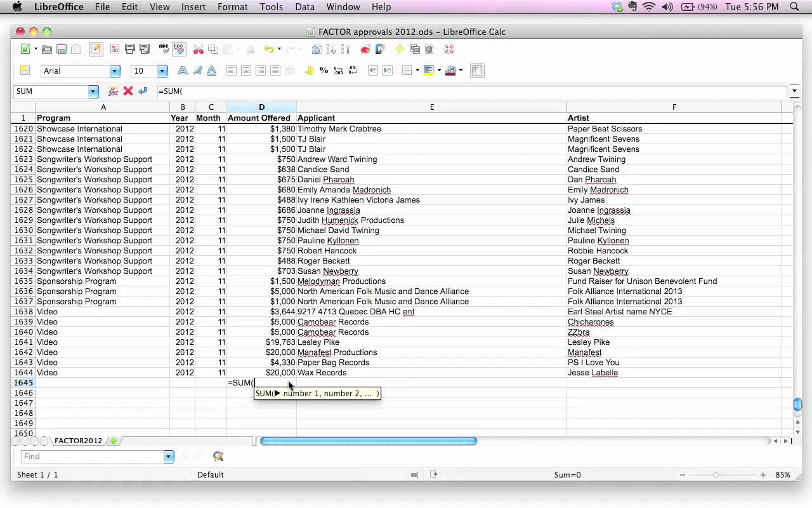The width and height of the screenshot is (812, 508).
Task: Open the Function Wizard beside the Name Box
Action: tap(114, 91)
